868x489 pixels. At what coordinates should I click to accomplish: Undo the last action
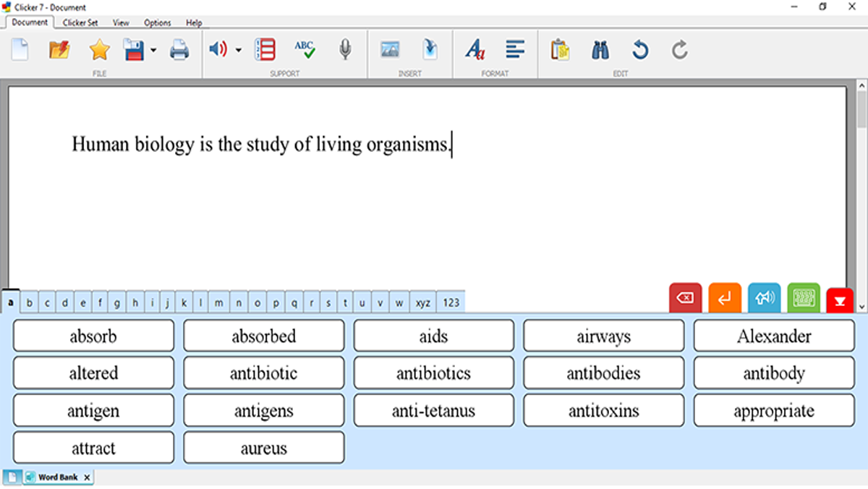tap(639, 50)
